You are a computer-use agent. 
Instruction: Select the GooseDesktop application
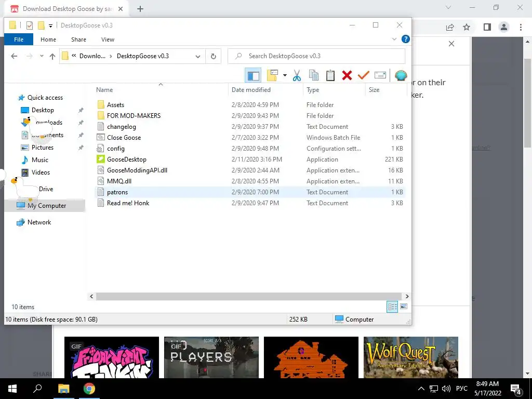coord(127,159)
